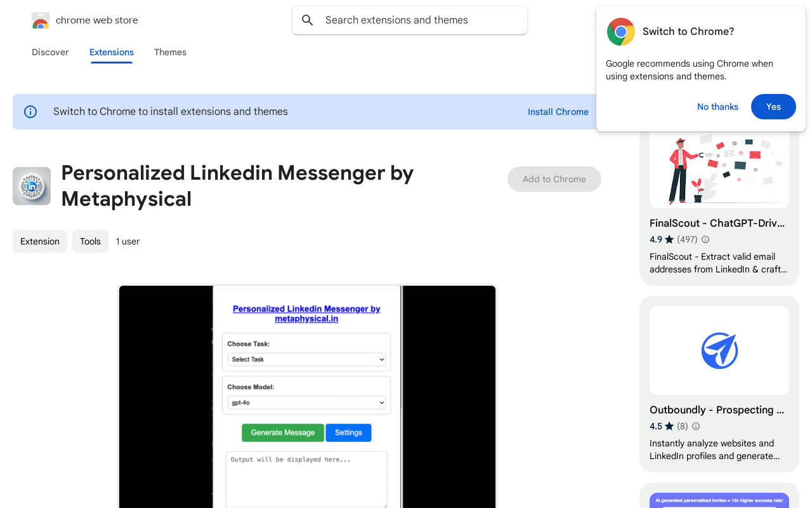Click the info icon in the blue banner
This screenshot has height=508, width=812.
[30, 112]
